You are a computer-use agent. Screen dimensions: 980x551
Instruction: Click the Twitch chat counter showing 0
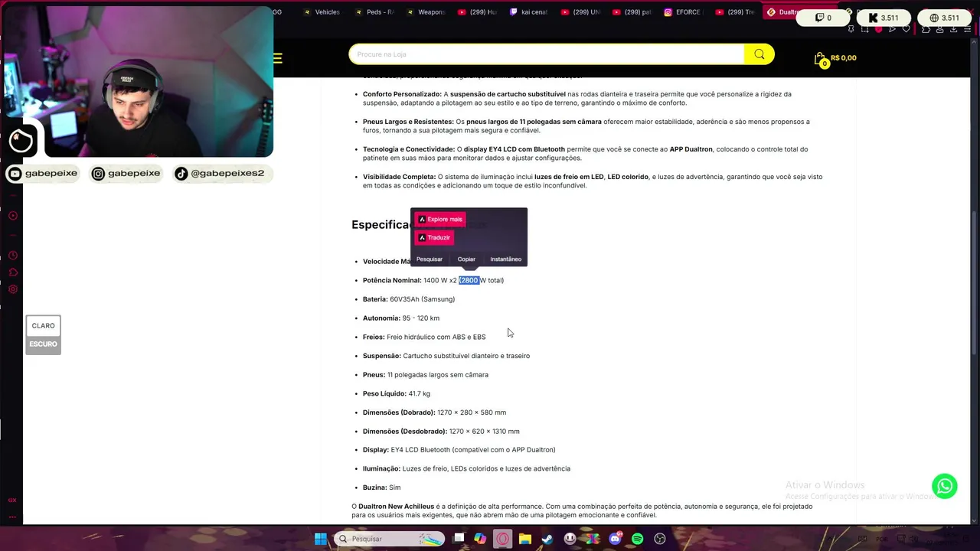tap(824, 18)
